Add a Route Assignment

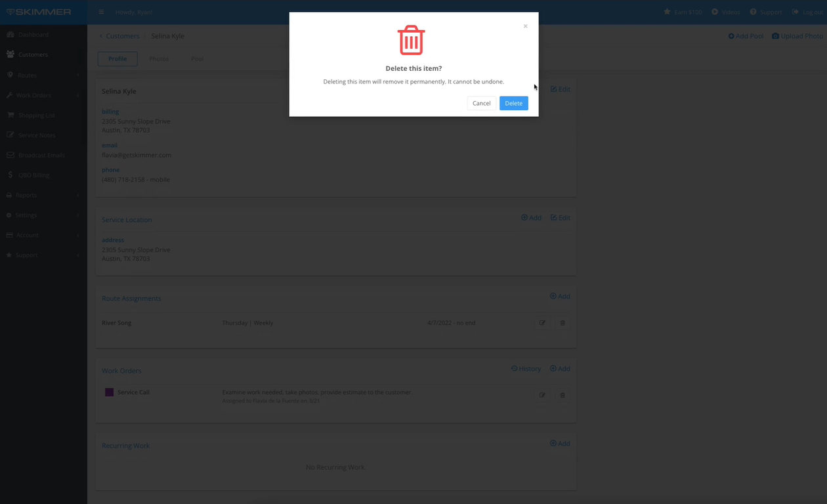pos(560,297)
